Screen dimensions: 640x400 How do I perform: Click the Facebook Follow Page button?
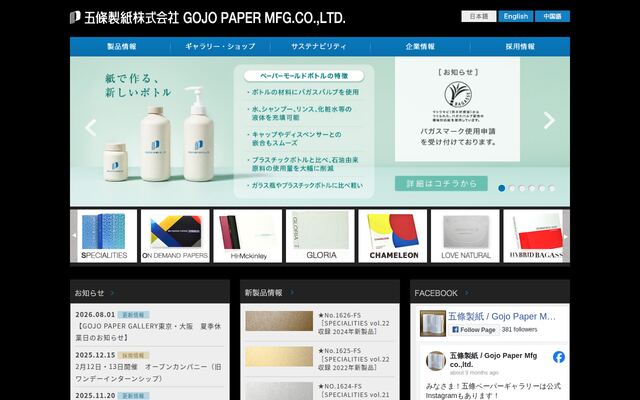(473, 330)
